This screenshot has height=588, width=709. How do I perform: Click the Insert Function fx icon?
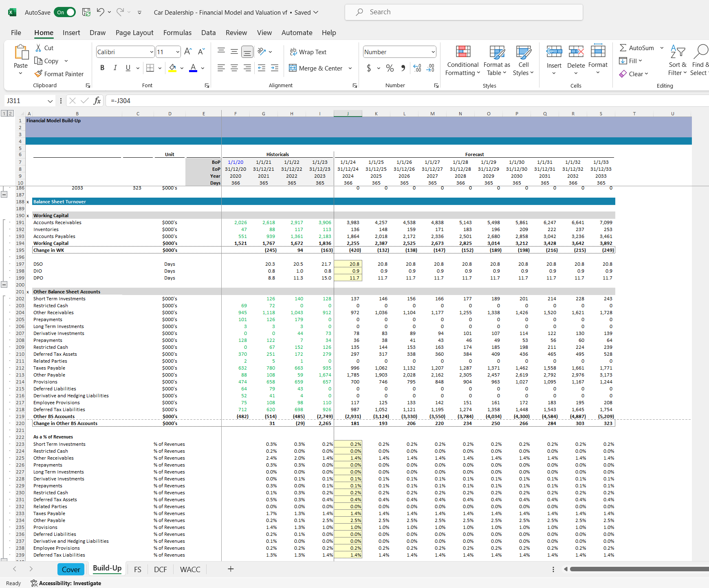pyautogui.click(x=97, y=101)
